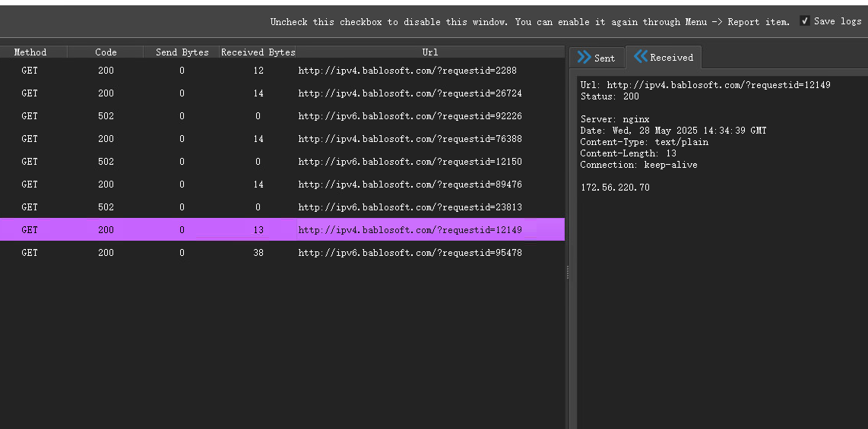
Task: Select the request with requestid=89476
Action: coord(410,185)
